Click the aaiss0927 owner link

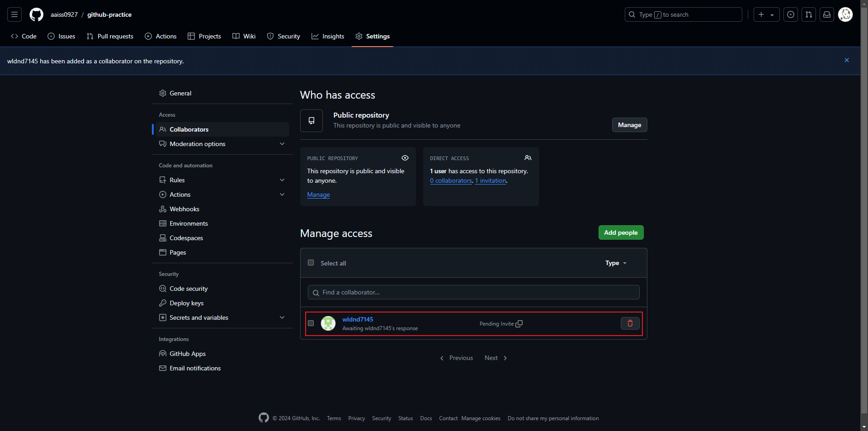coord(64,14)
